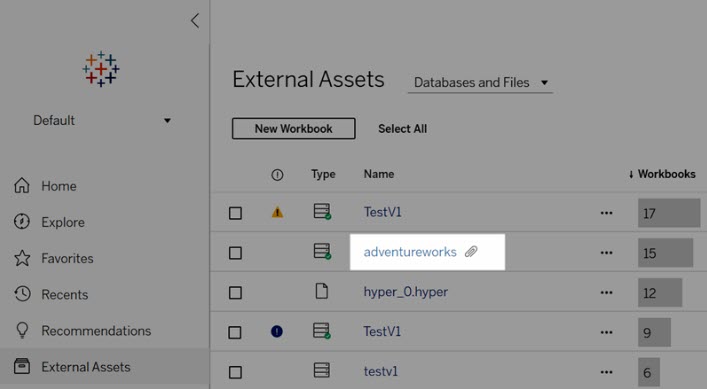Click Select All

[x=403, y=128]
